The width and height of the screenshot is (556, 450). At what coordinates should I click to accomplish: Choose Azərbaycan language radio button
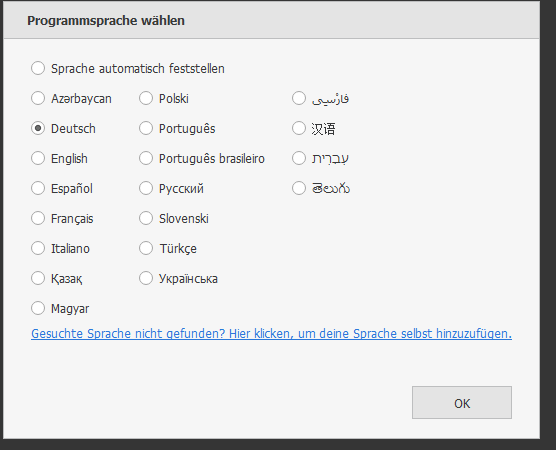click(38, 98)
